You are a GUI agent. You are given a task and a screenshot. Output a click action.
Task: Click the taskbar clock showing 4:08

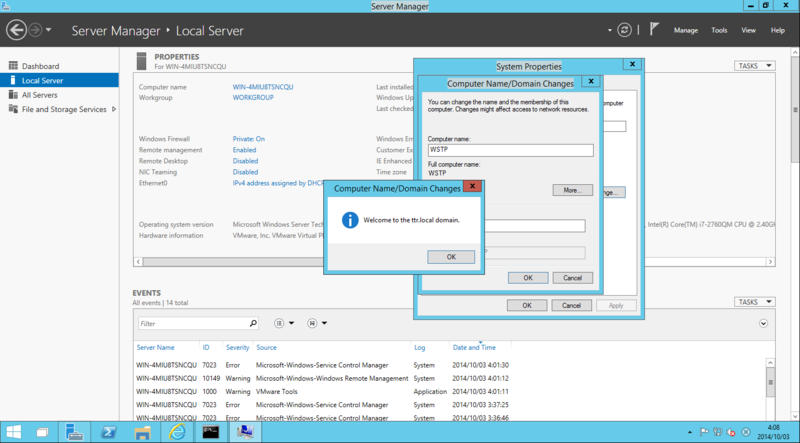click(773, 432)
